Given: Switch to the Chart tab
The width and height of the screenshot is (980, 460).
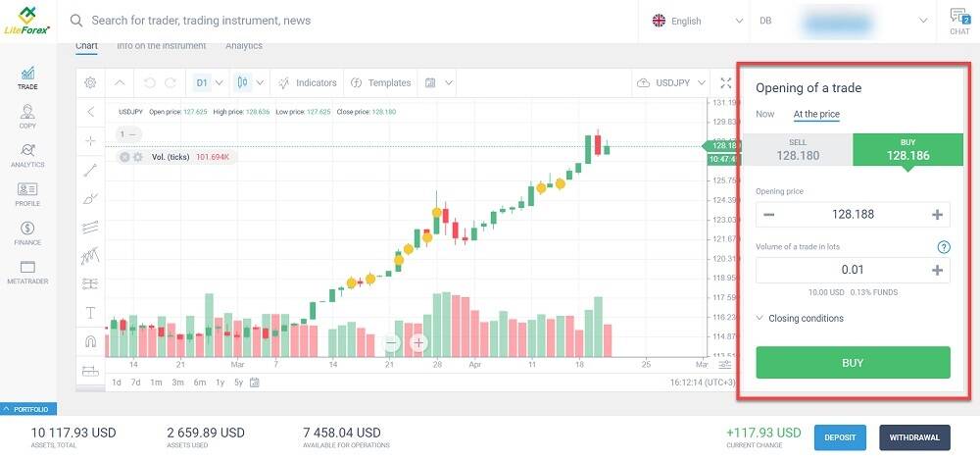Looking at the screenshot, I should [x=86, y=46].
